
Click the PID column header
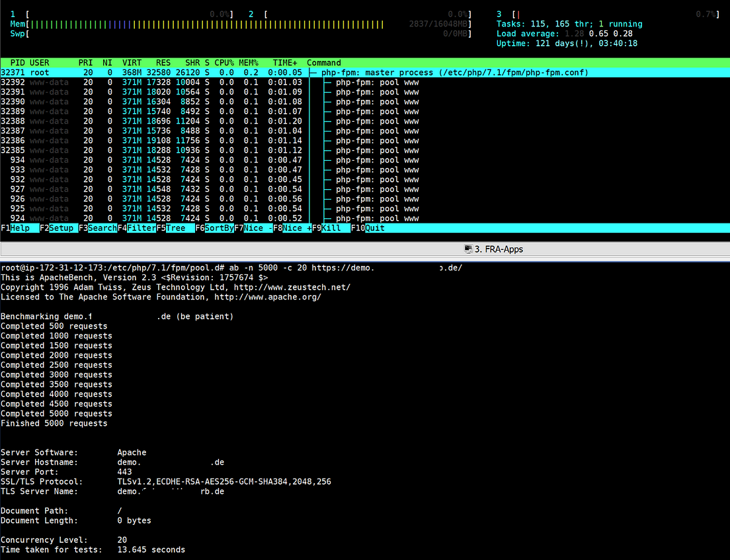[x=18, y=63]
